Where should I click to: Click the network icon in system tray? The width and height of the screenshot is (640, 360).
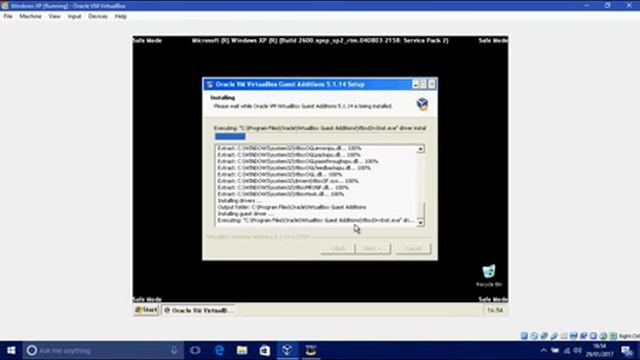click(567, 350)
